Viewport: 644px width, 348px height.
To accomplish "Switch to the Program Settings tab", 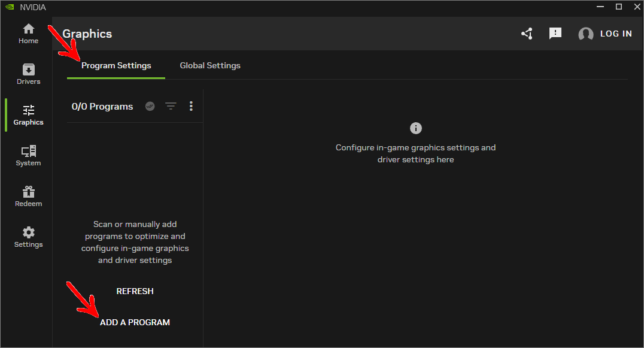I will coord(116,66).
